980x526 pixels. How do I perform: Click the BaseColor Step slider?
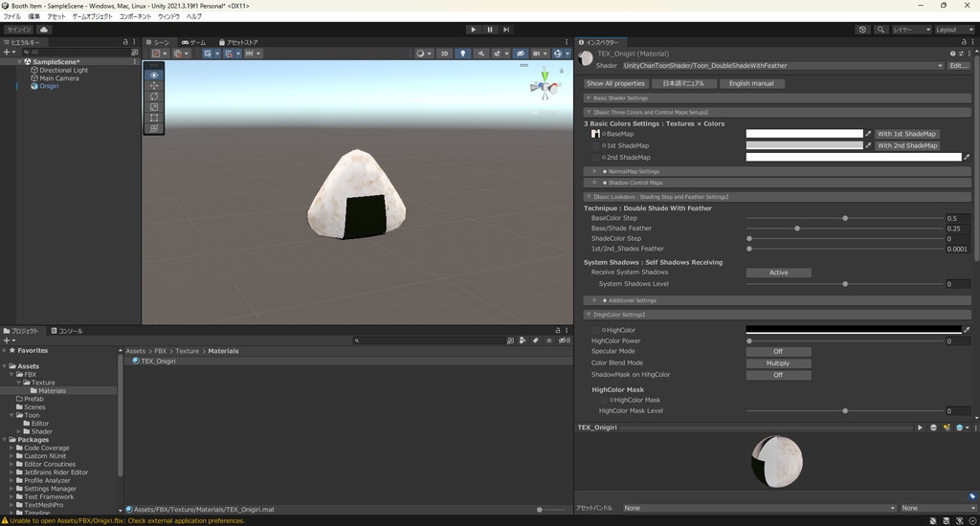tap(844, 219)
